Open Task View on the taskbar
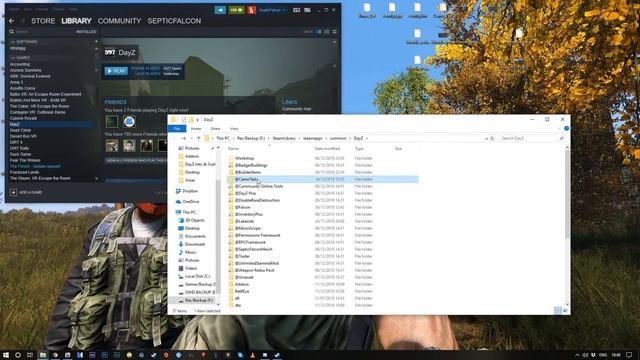640x360 pixels. 30,355
